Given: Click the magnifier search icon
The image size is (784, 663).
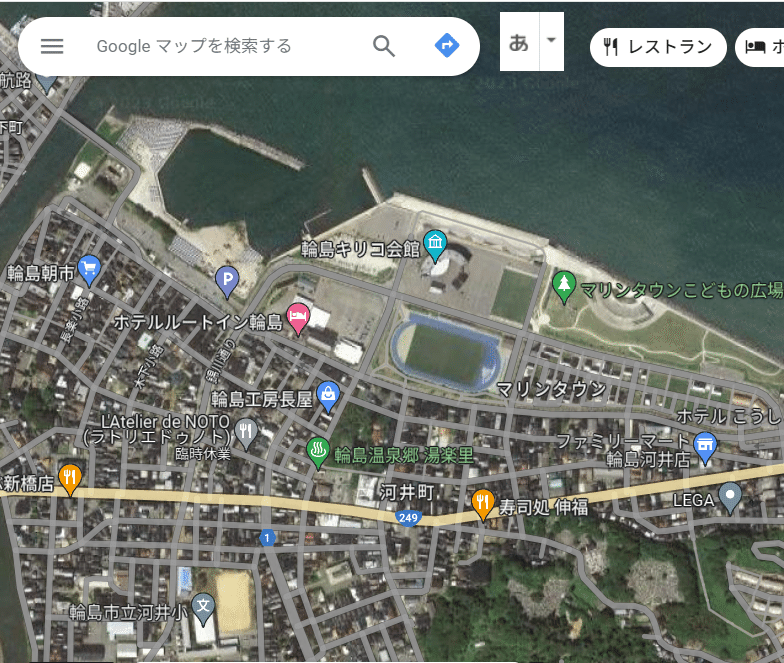Looking at the screenshot, I should pyautogui.click(x=384, y=46).
